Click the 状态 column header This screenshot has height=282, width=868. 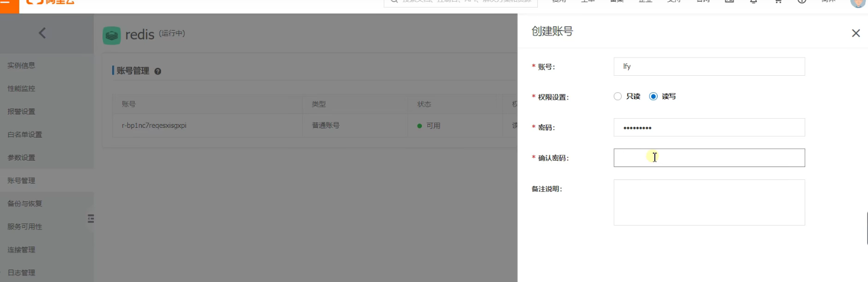455,104
